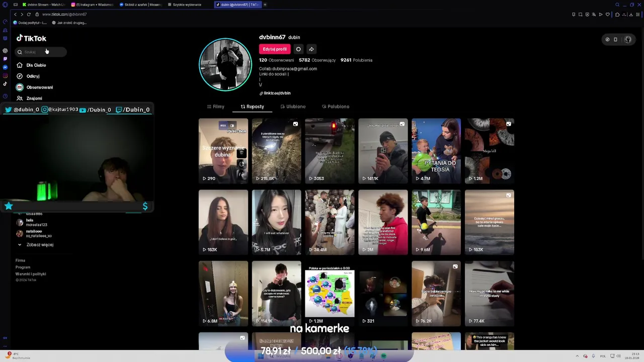Open 'Jak zrobić drugieg...' bookmark
Viewport: 644px width, 362px height.
[69, 23]
